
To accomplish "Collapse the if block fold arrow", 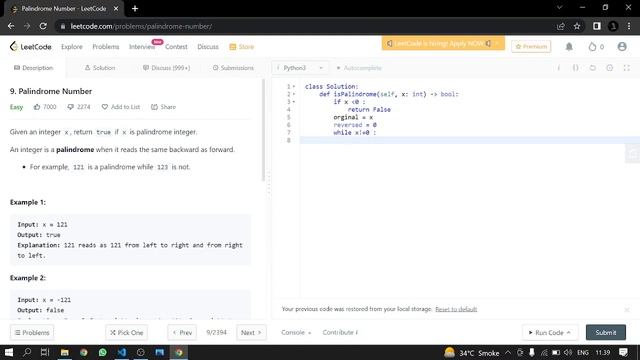I will 294,102.
